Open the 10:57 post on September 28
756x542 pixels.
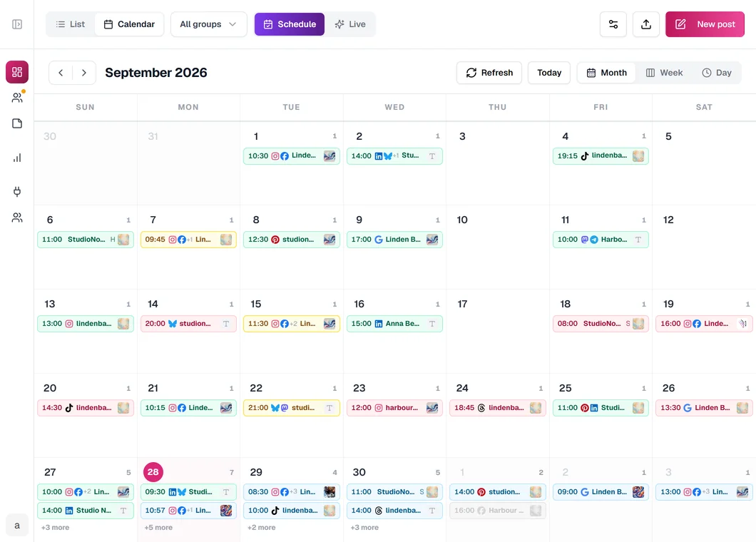[188, 510]
